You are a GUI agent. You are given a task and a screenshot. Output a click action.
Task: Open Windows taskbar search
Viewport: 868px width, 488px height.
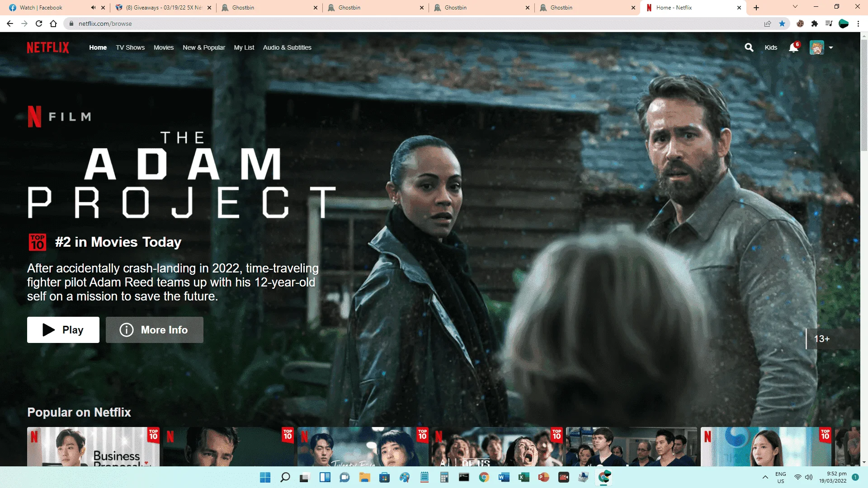click(285, 477)
